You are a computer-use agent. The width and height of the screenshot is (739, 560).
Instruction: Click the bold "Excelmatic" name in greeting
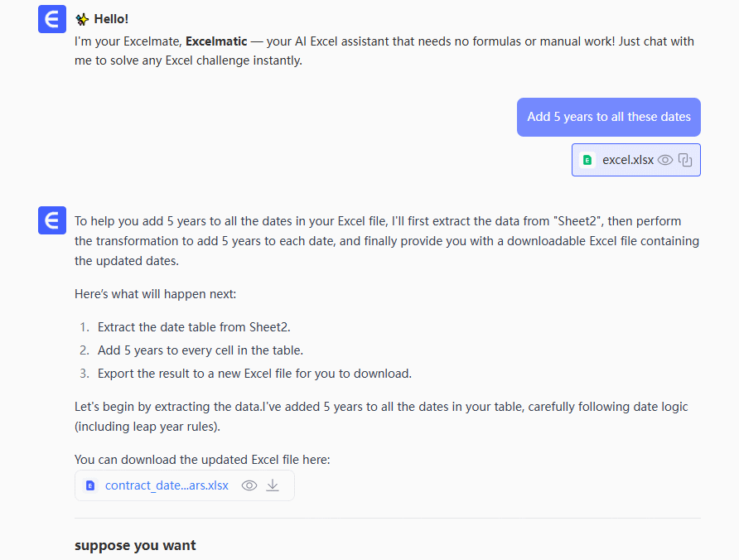coord(216,41)
